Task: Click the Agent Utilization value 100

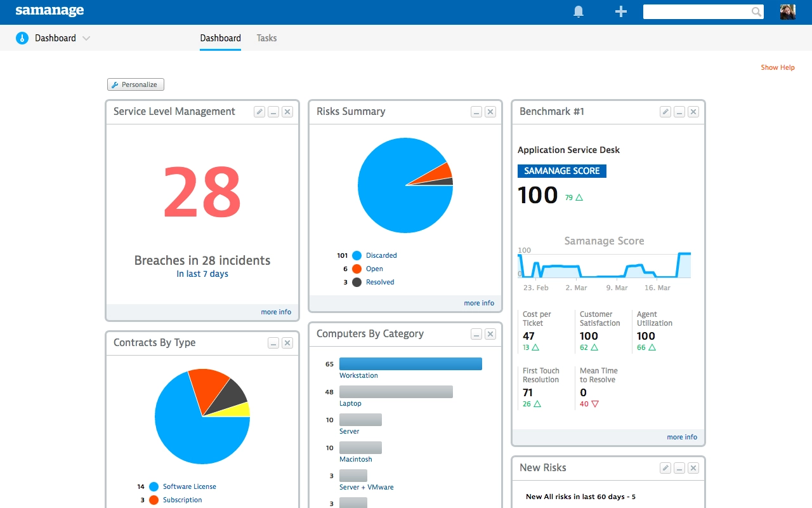Action: 646,336
